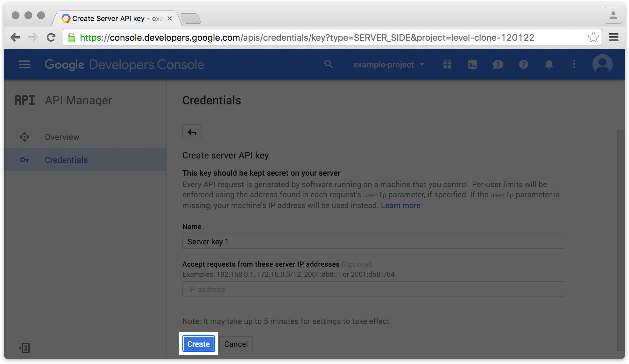Click the user account avatar in header
The height and width of the screenshot is (364, 629).
coord(602,64)
